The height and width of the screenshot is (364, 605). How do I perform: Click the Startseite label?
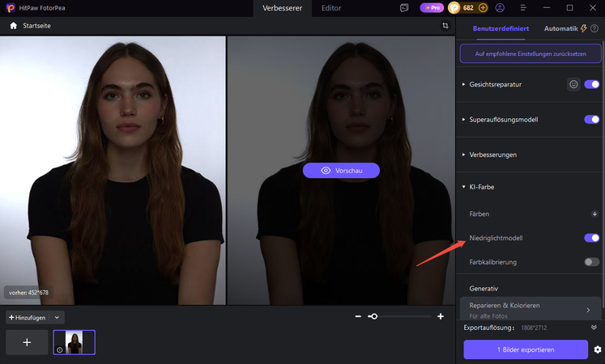click(x=36, y=26)
